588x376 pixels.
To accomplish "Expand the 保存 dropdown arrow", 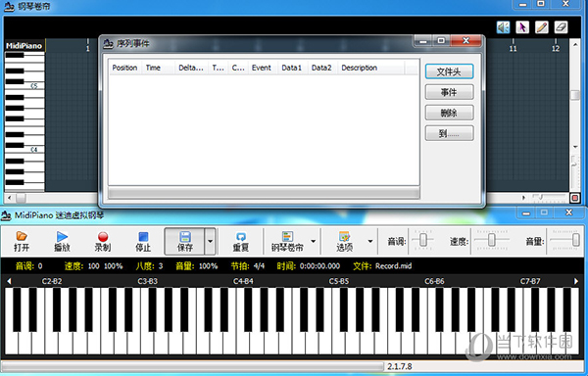I will pyautogui.click(x=211, y=242).
